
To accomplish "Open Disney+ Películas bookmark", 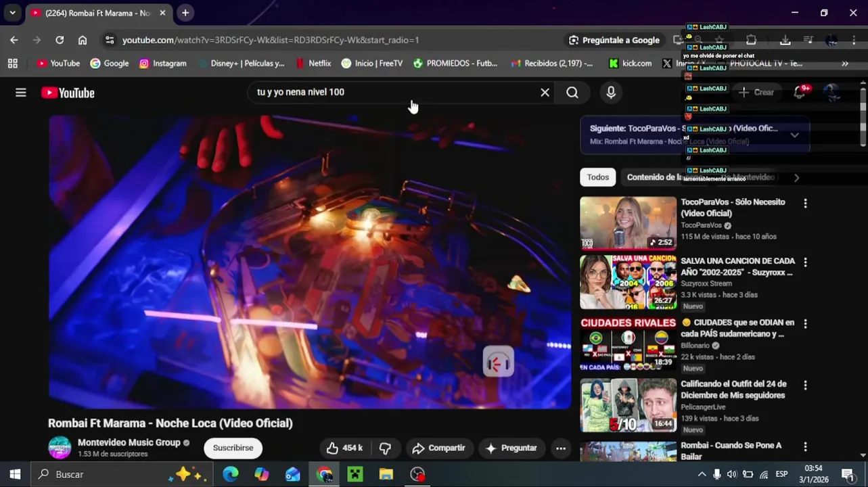I will click(242, 63).
